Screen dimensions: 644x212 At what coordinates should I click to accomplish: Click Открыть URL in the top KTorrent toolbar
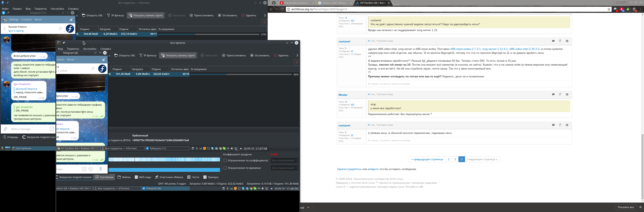(93, 15)
